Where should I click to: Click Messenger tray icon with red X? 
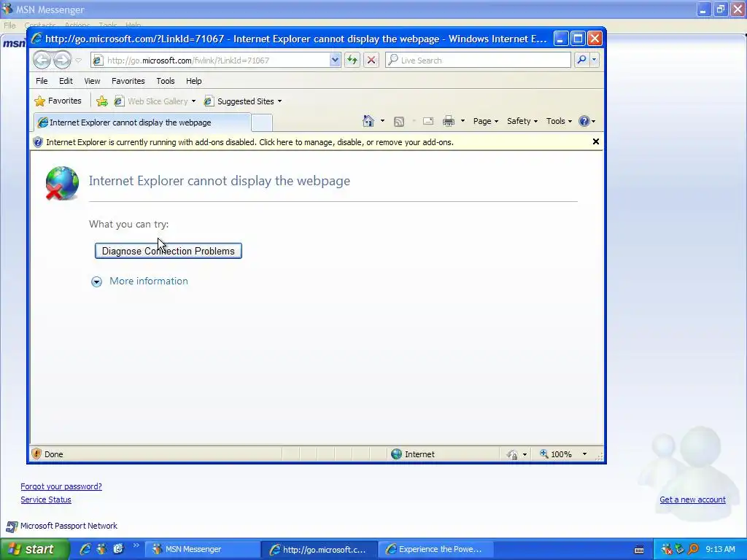pos(667,549)
